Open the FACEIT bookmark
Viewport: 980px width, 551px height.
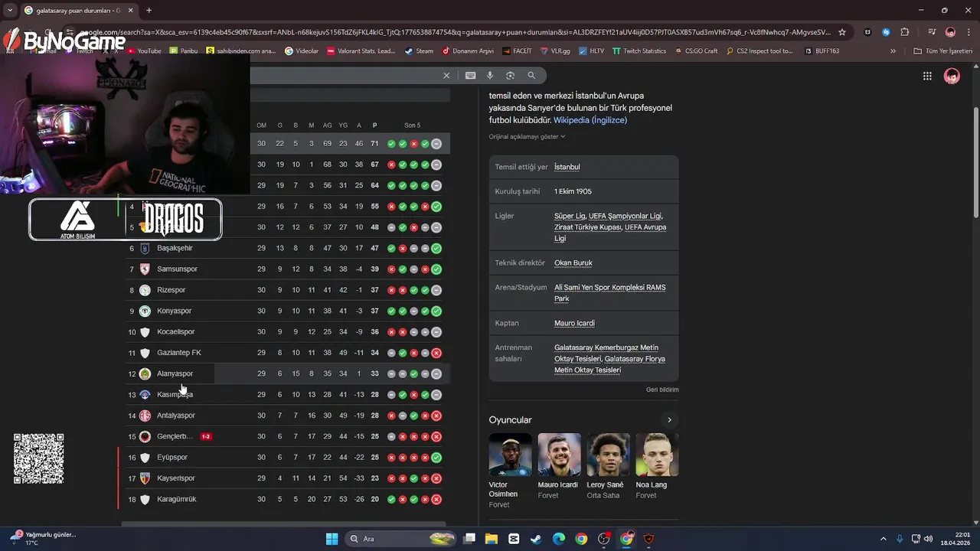(x=517, y=51)
